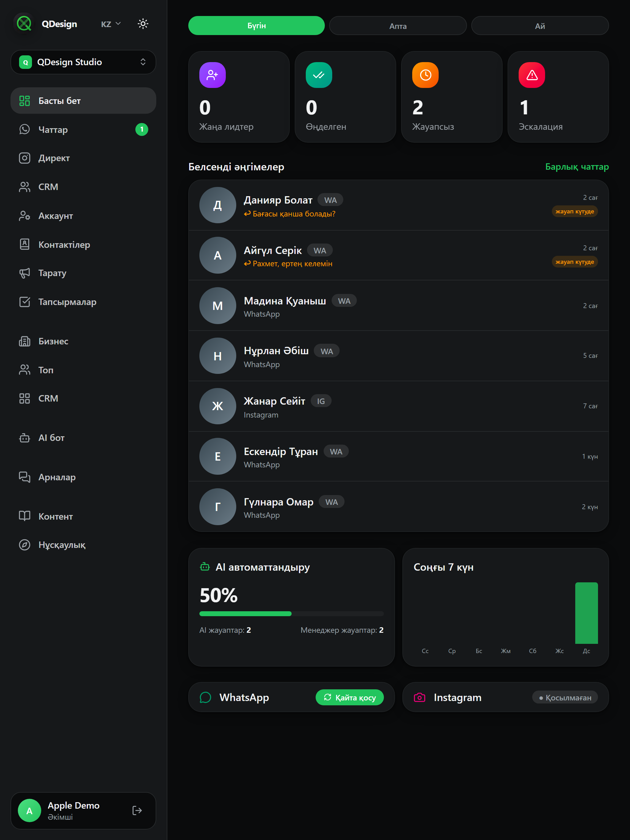The height and width of the screenshot is (840, 630).
Task: Click the AI автоматтандыру progress bar
Action: (291, 614)
